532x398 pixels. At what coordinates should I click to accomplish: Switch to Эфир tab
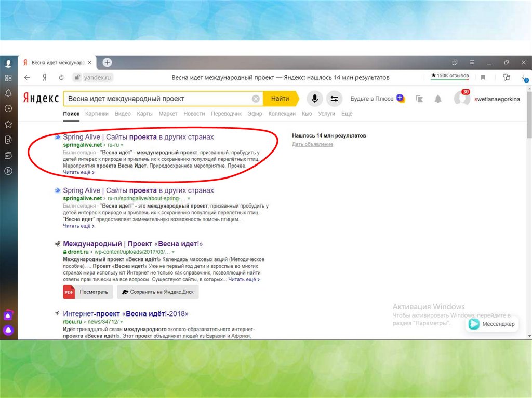[x=255, y=114]
